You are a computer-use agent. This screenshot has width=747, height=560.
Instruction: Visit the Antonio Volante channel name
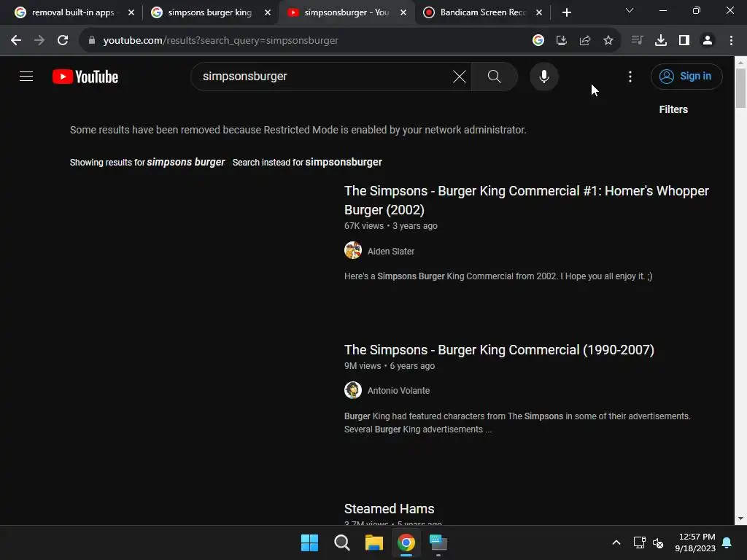point(398,391)
